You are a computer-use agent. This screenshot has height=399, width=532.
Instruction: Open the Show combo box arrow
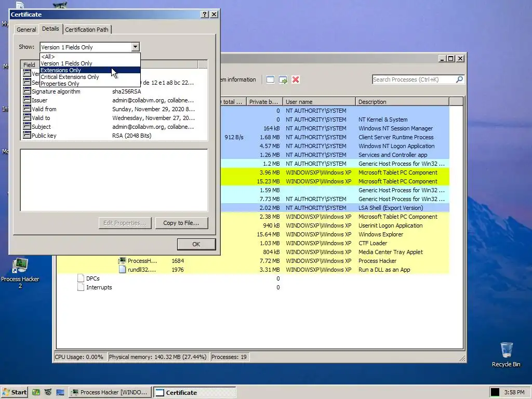[x=135, y=47]
